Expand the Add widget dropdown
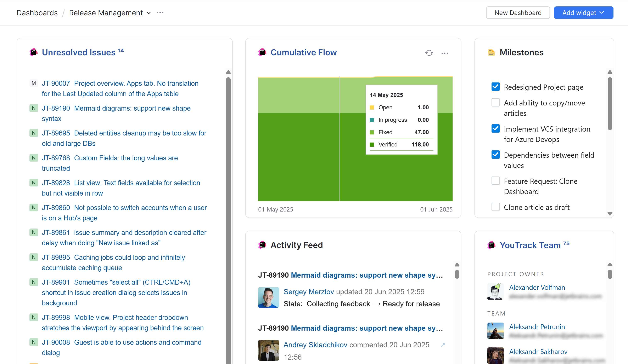The width and height of the screenshot is (628, 364). point(583,12)
